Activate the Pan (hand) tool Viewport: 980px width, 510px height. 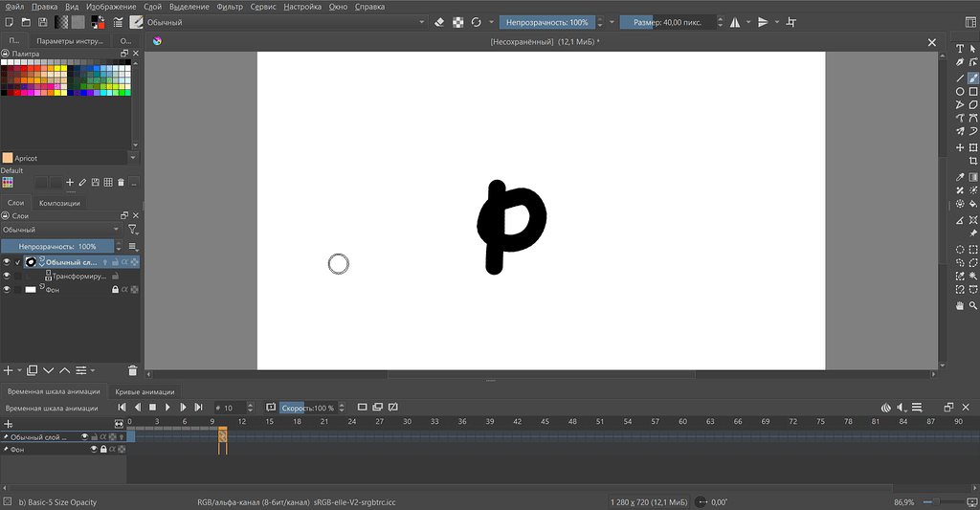pos(960,305)
